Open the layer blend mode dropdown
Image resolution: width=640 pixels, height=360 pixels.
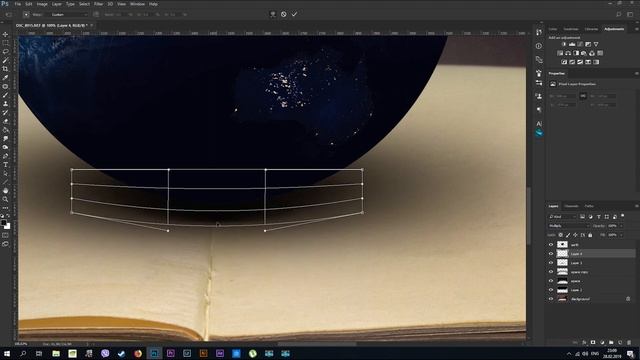click(x=569, y=226)
